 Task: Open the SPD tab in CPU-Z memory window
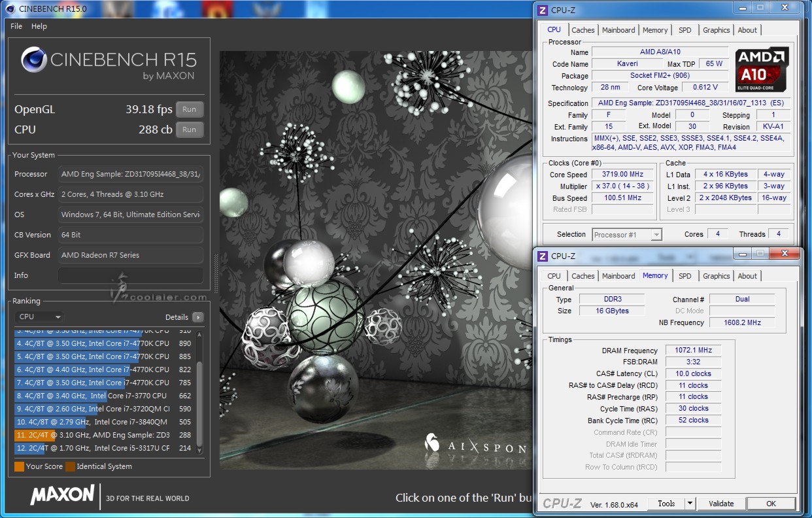685,276
